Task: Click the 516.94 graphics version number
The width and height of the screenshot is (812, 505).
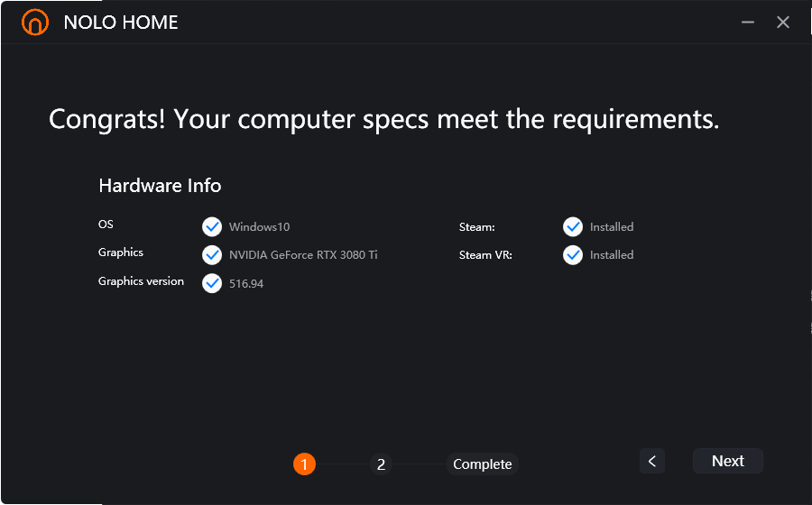Action: coord(246,284)
